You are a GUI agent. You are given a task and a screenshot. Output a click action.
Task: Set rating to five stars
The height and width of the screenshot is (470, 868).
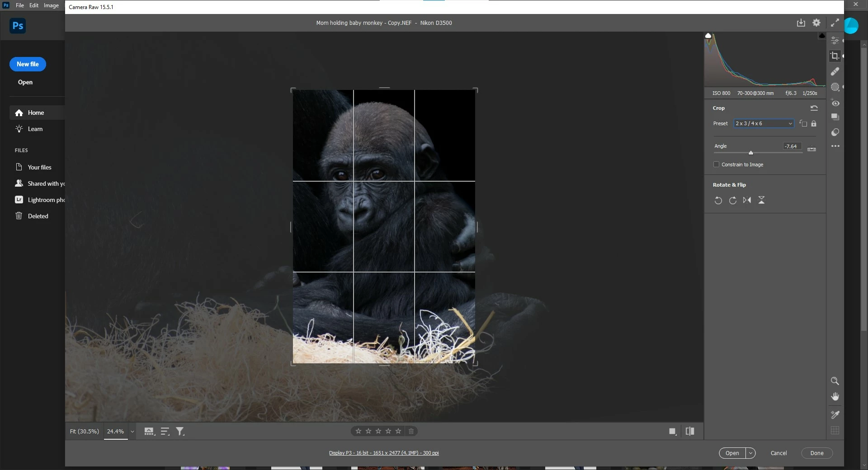click(398, 431)
